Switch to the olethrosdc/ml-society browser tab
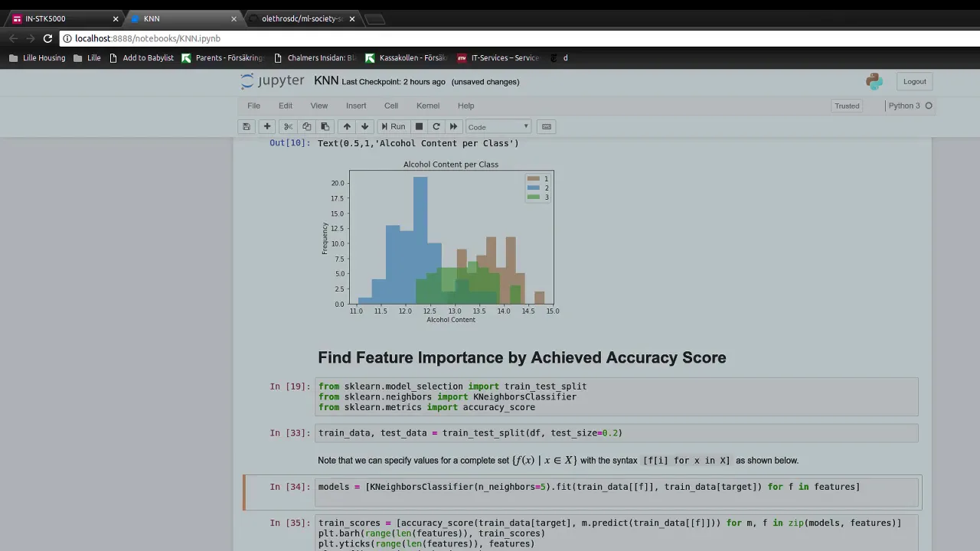Screen dimensions: 980x551 (300, 18)
